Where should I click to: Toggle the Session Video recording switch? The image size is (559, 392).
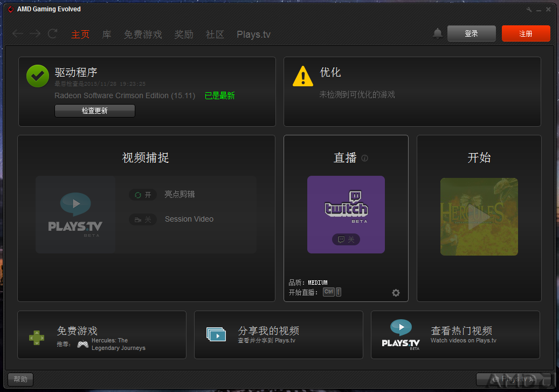coord(143,219)
